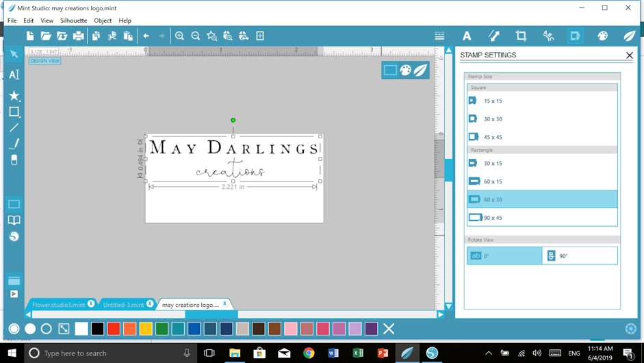Viewport: 644px width, 363px height.
Task: Open preferences gear icon at bottom right
Action: click(631, 329)
